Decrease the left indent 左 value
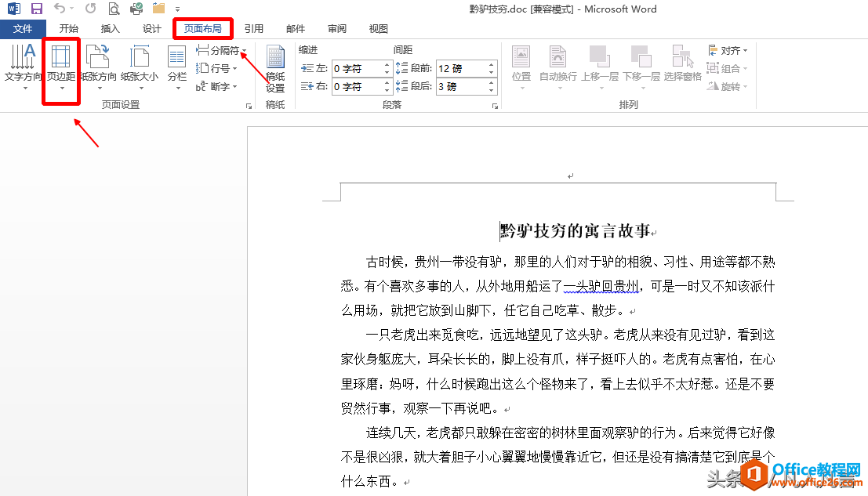 387,73
